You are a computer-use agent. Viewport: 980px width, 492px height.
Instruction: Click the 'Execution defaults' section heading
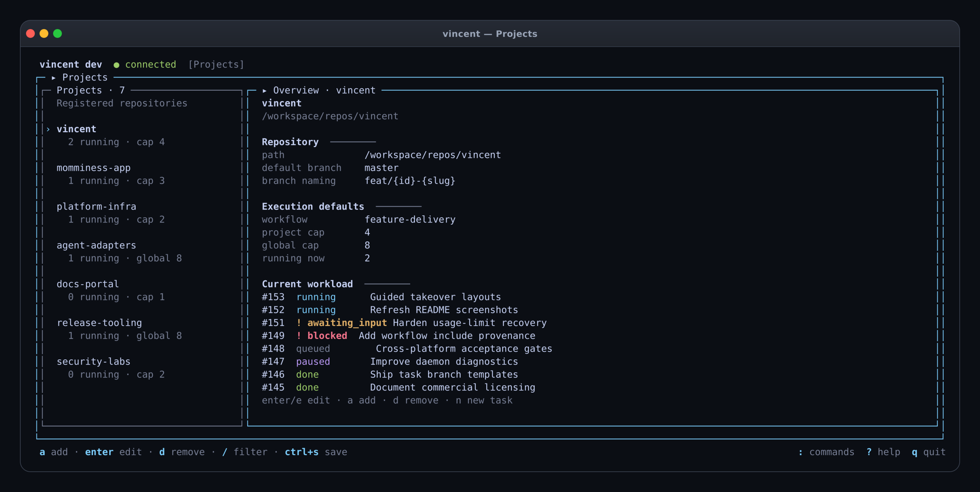[x=313, y=207]
